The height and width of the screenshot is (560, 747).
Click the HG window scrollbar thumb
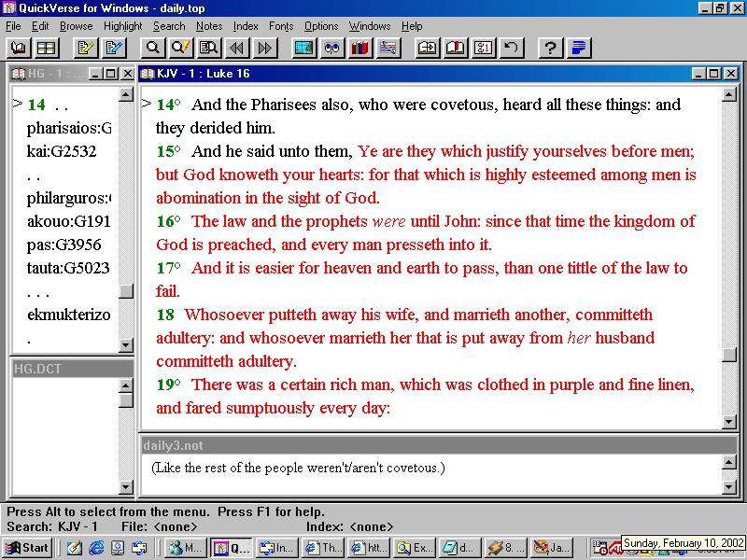pyautogui.click(x=126, y=291)
